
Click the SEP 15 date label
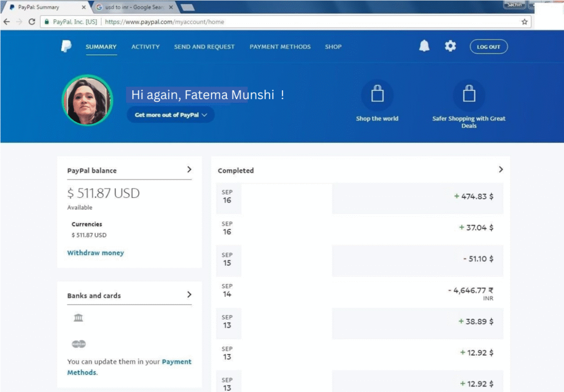pos(227,259)
